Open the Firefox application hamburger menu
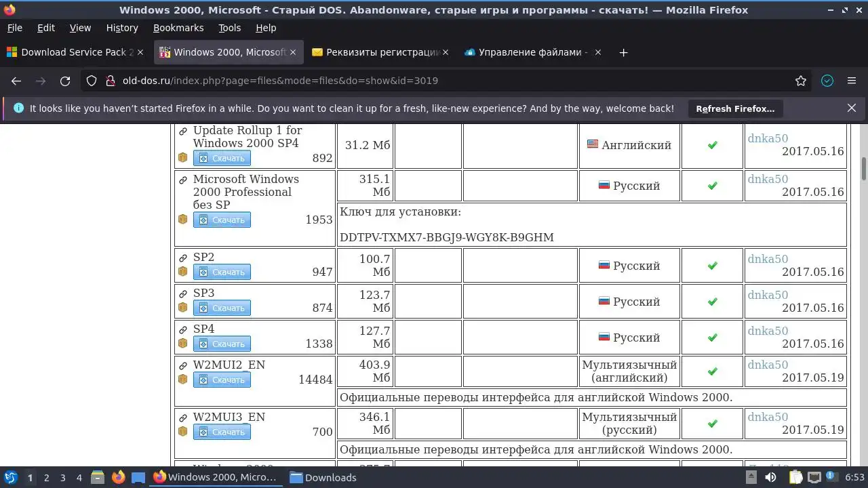Viewport: 868px width, 488px height. tap(852, 81)
